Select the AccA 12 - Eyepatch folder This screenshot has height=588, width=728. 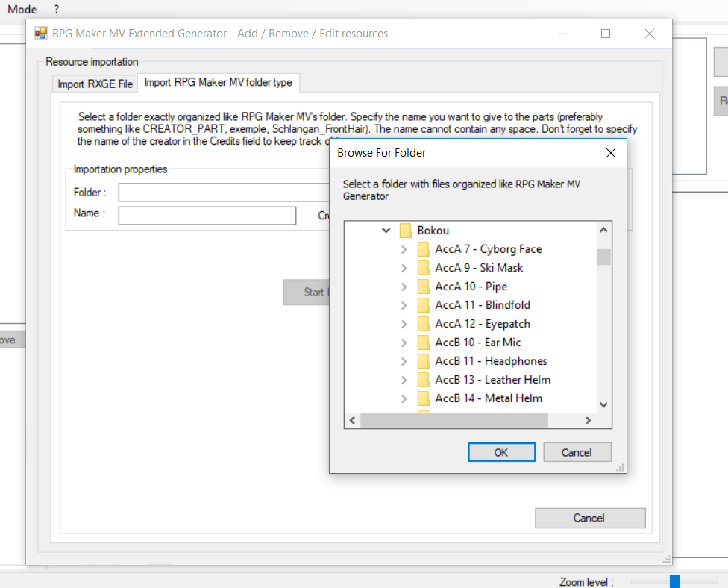[483, 324]
